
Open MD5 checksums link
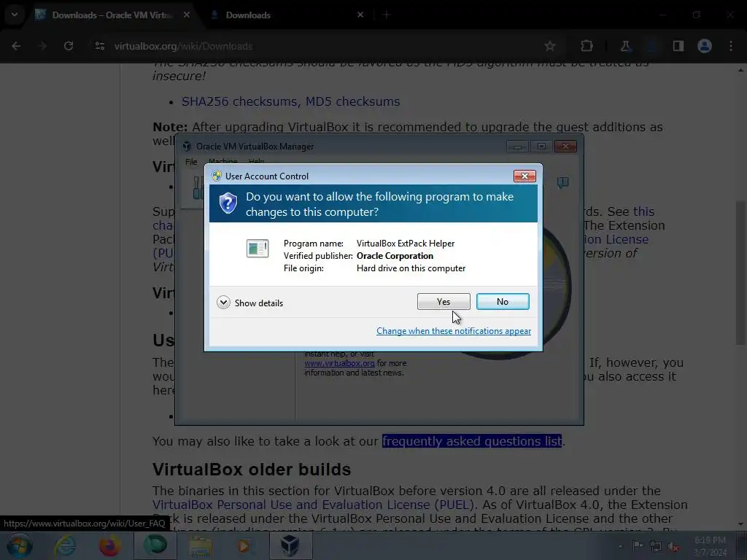tap(352, 102)
